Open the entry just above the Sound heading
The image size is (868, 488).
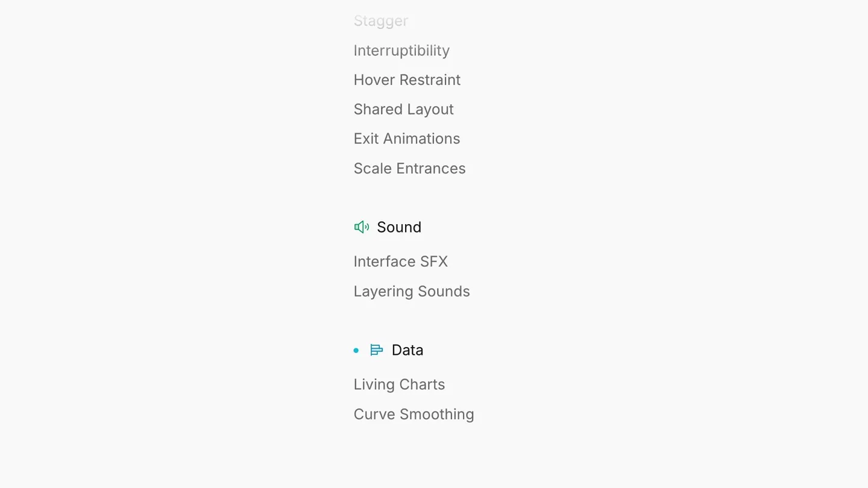pyautogui.click(x=410, y=168)
